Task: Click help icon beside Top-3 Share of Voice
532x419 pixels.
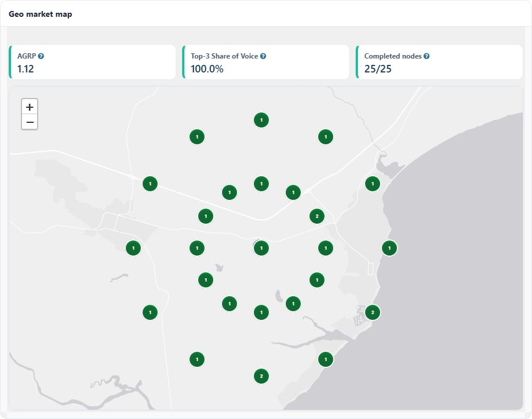Action: [263, 56]
